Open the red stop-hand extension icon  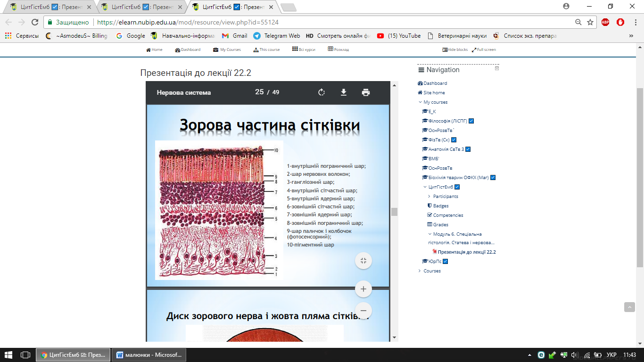click(620, 22)
